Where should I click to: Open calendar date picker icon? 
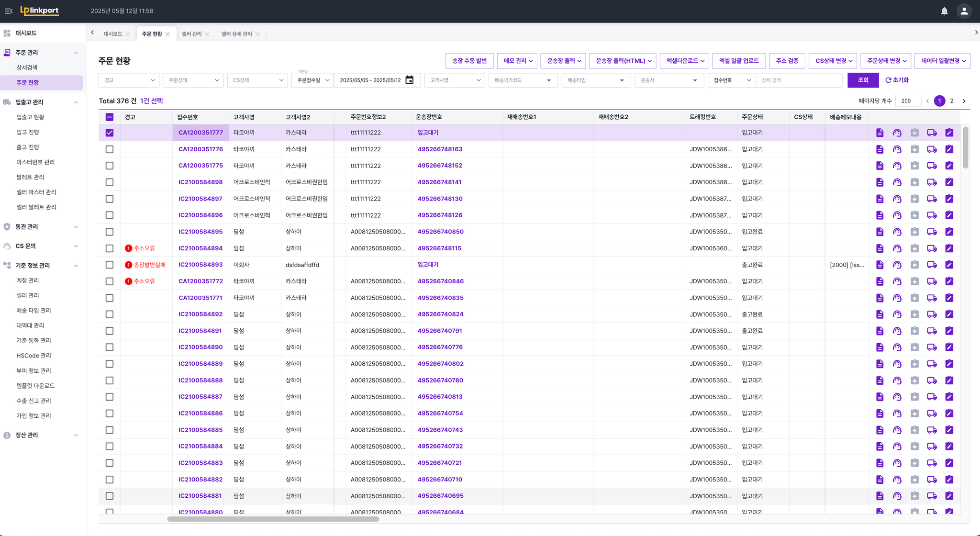(x=410, y=80)
